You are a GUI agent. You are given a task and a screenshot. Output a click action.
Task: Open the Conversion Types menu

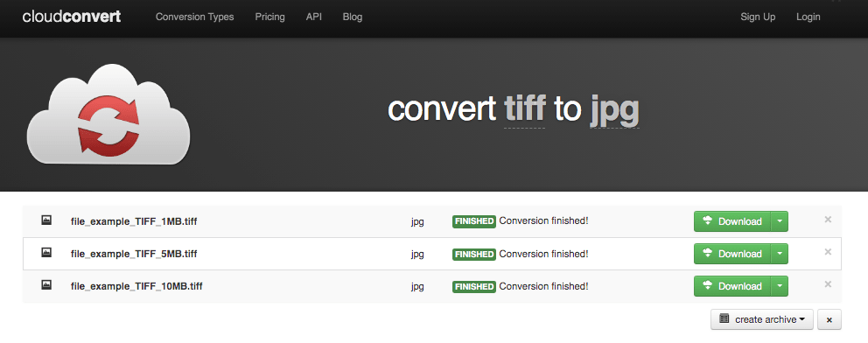(x=195, y=17)
